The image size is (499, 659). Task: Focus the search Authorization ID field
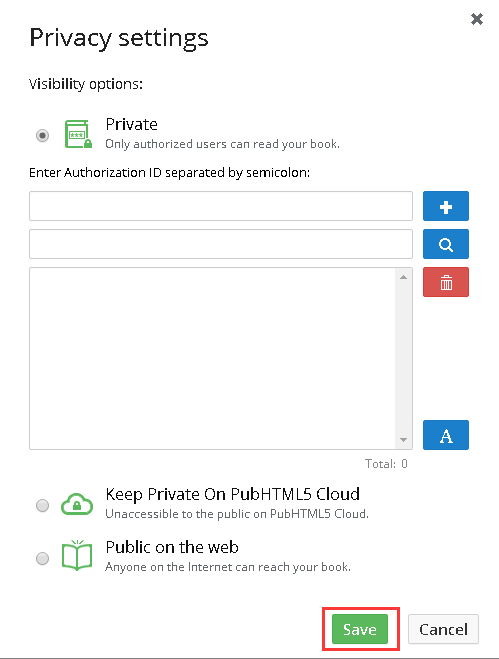coord(221,244)
